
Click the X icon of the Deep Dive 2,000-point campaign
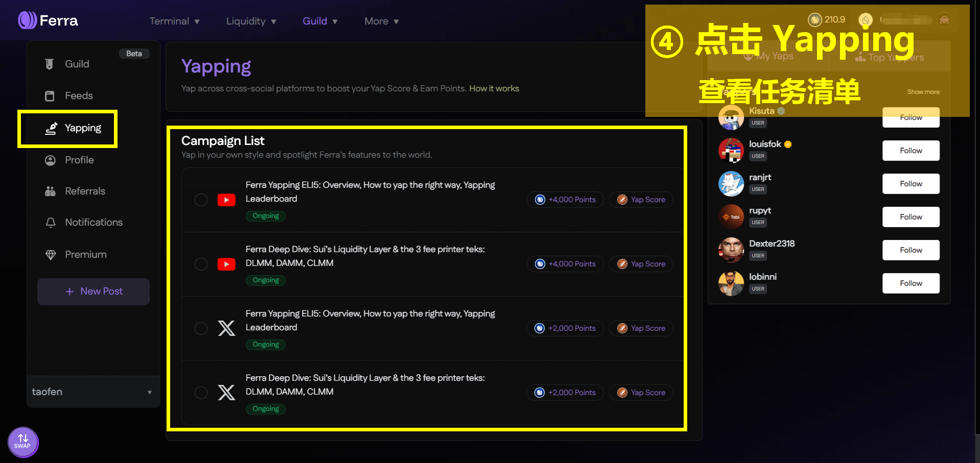(226, 393)
